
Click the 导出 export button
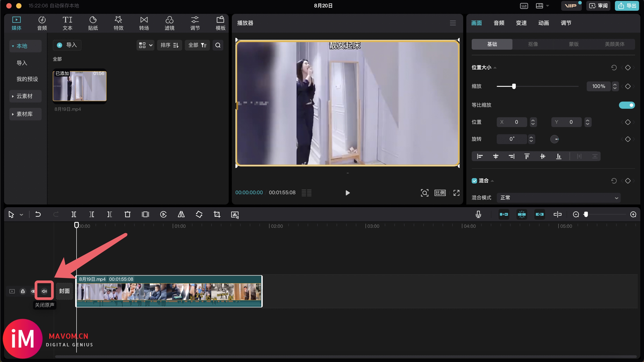(627, 6)
